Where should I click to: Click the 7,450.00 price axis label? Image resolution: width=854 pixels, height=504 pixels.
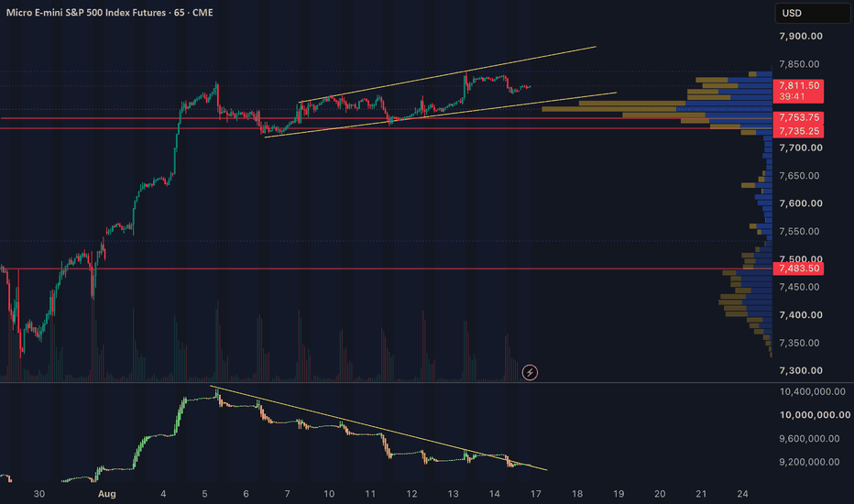799,287
